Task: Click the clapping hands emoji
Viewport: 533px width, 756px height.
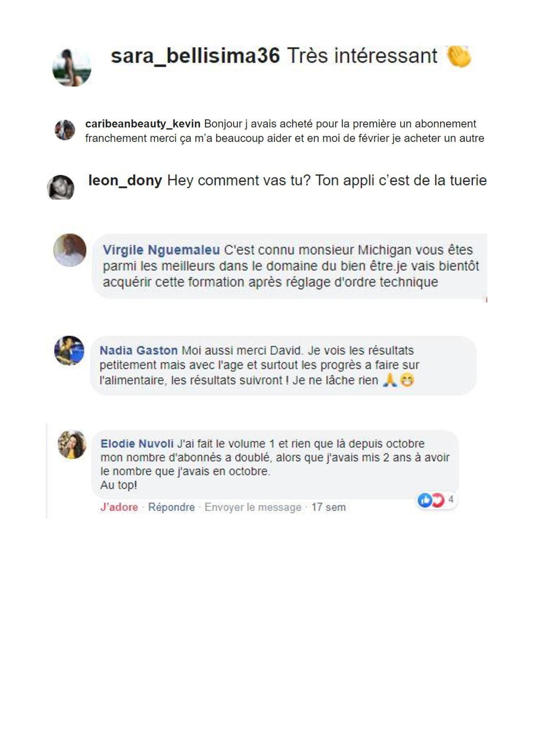Action: (x=459, y=57)
